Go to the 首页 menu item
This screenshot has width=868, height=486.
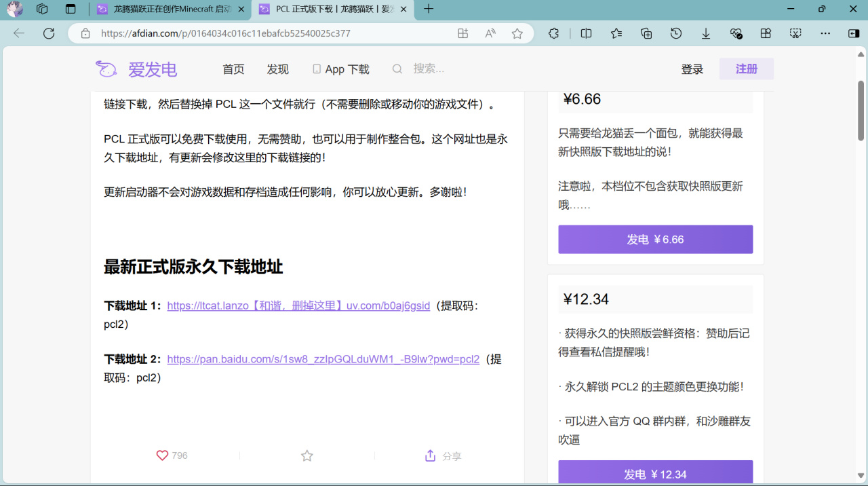tap(233, 69)
